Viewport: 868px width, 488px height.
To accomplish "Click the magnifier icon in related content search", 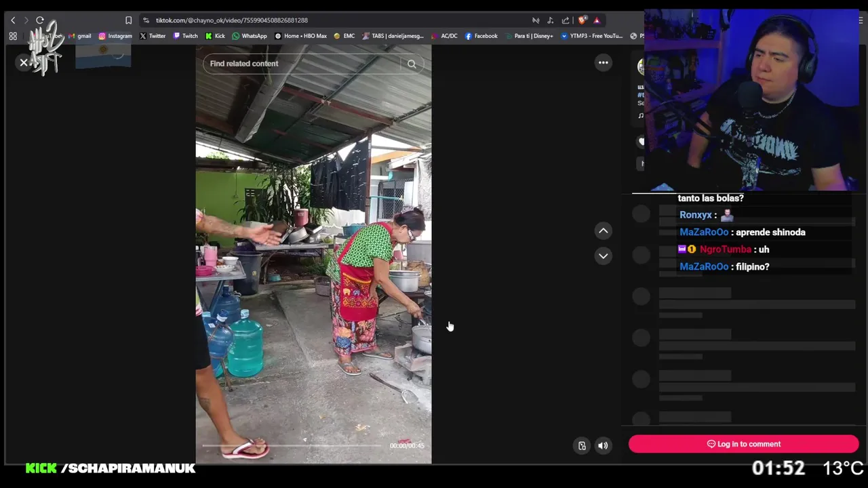I will pos(412,64).
